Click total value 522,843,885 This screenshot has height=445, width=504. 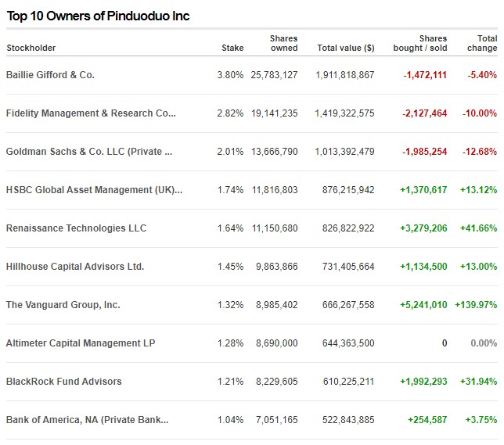point(348,420)
